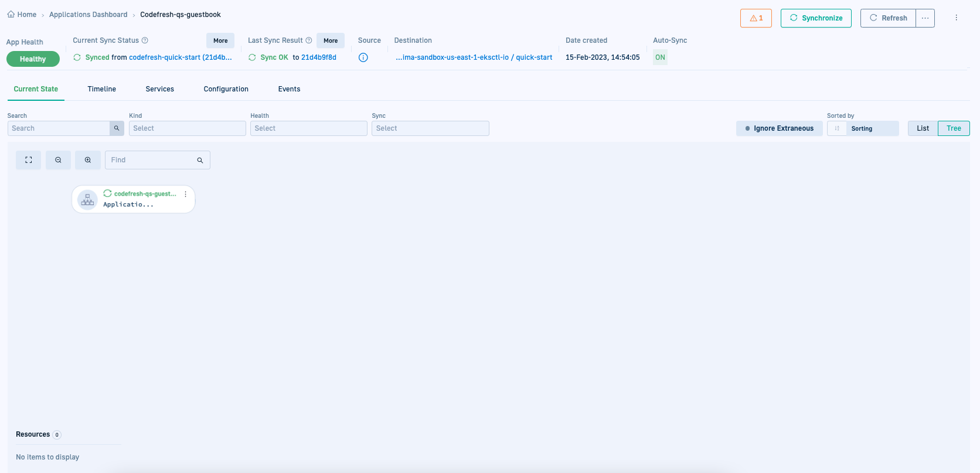Open the warnings indicator showing 1
This screenshot has width=980, height=473.
[756, 18]
